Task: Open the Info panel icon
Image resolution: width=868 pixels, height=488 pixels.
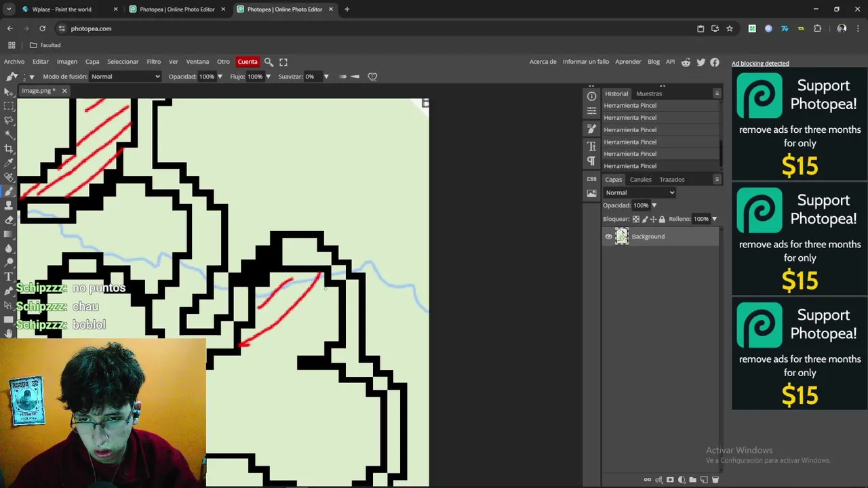Action: [591, 96]
